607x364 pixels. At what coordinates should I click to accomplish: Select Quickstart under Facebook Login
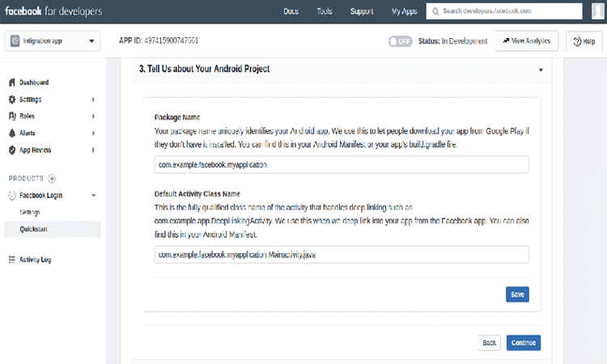tap(35, 229)
